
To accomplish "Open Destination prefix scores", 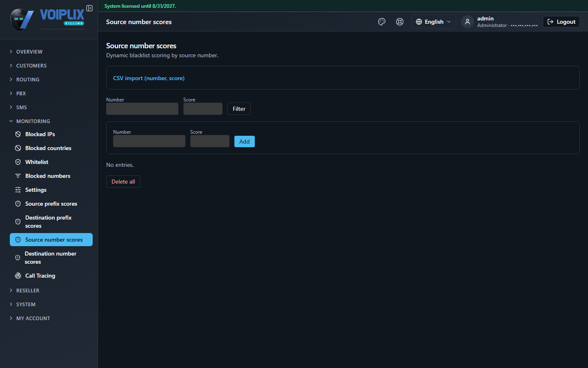I will (x=51, y=222).
